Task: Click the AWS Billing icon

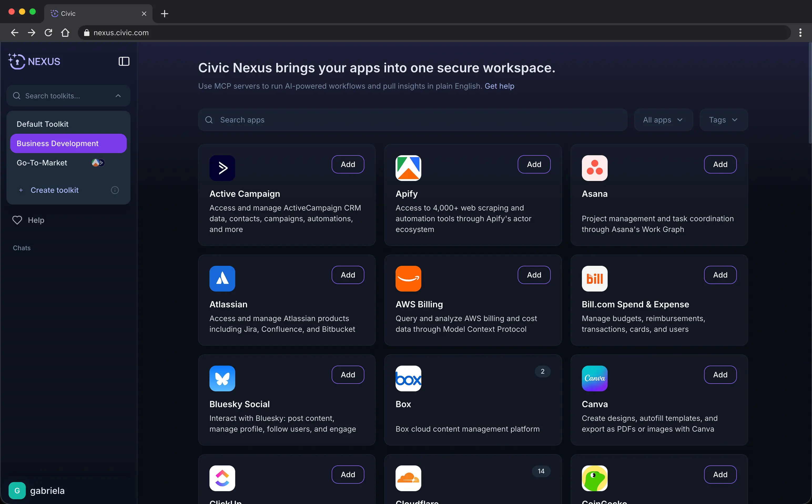Action: coord(408,279)
